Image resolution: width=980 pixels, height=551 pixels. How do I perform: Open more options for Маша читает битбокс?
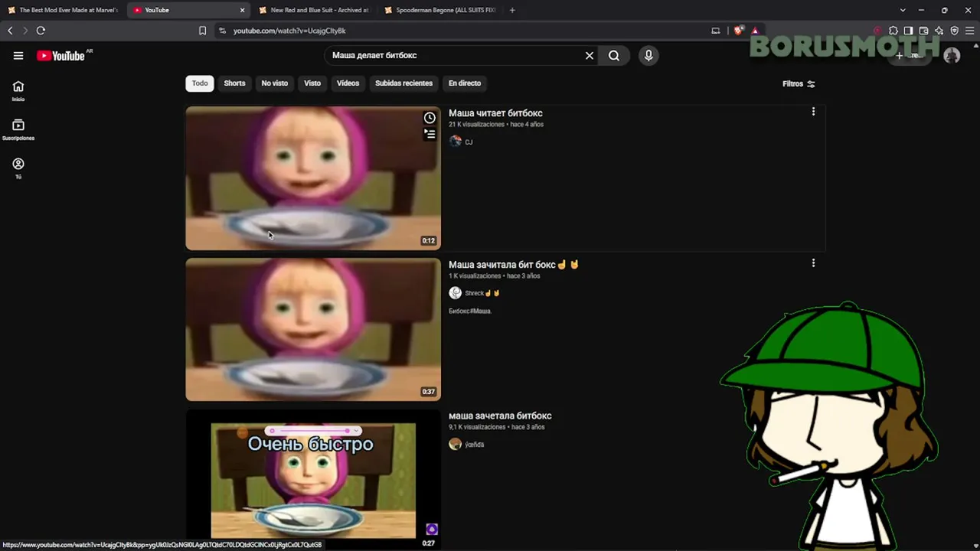click(813, 112)
